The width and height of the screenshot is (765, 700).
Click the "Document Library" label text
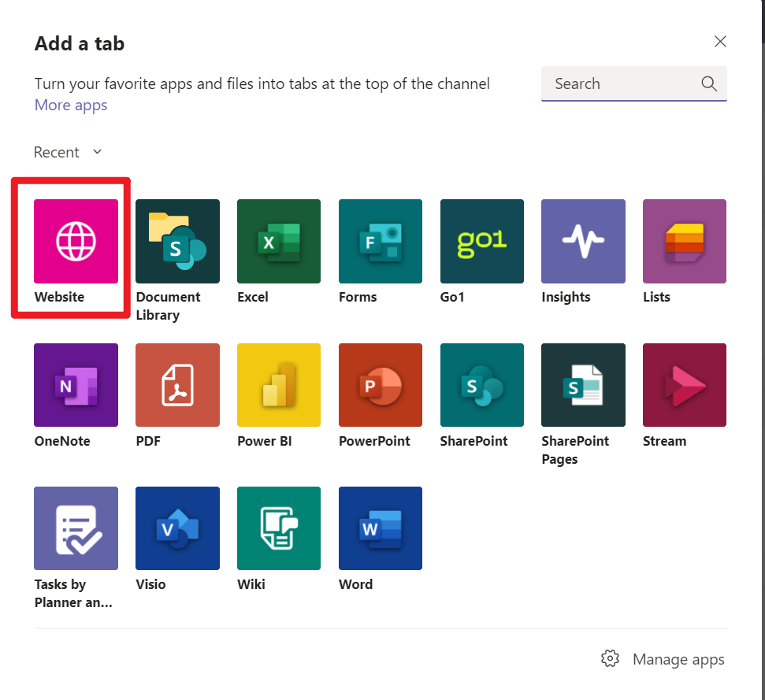(168, 306)
